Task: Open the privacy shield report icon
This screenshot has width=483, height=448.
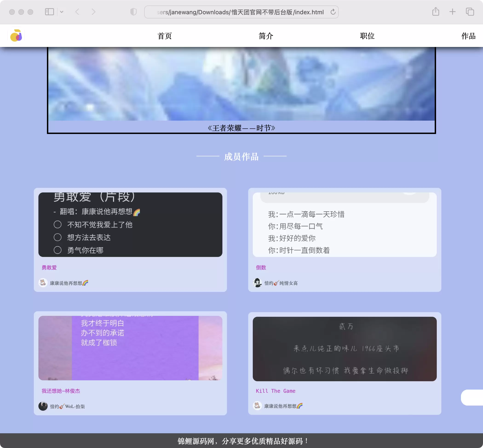Action: [133, 12]
